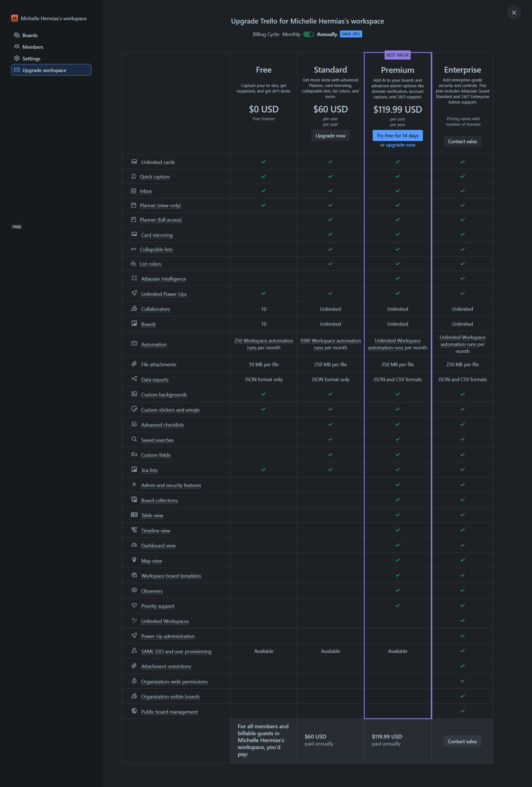
Task: Click the Upgrade workspace card icon
Action: click(17, 70)
